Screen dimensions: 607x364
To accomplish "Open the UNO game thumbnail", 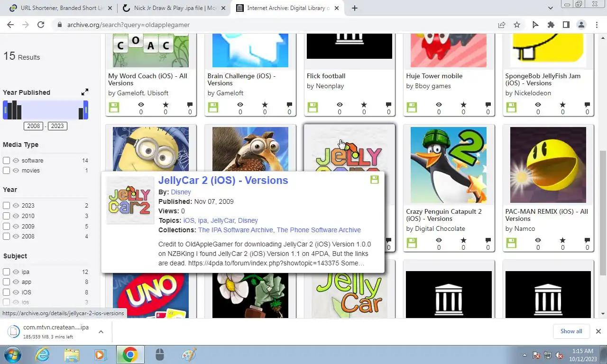I will tap(151, 294).
